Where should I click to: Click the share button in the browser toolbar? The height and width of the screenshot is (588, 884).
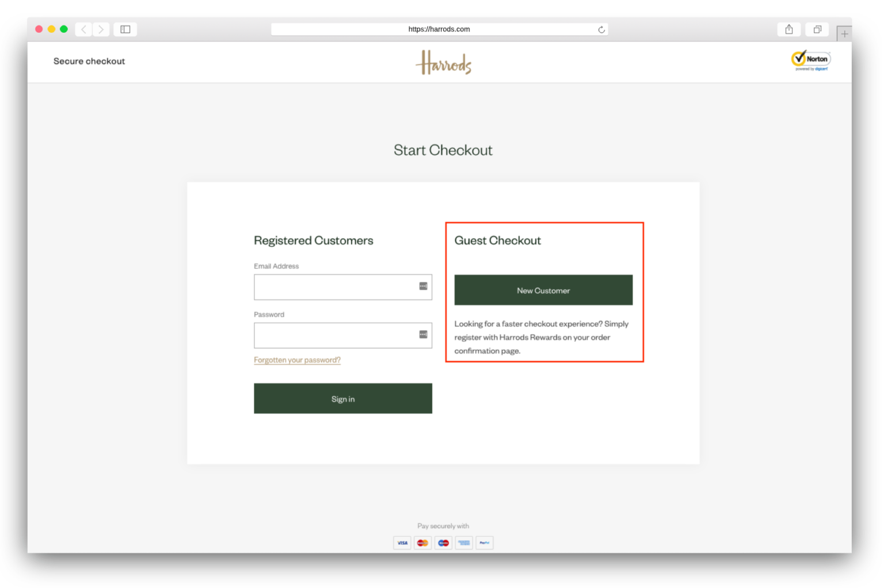[x=788, y=29]
